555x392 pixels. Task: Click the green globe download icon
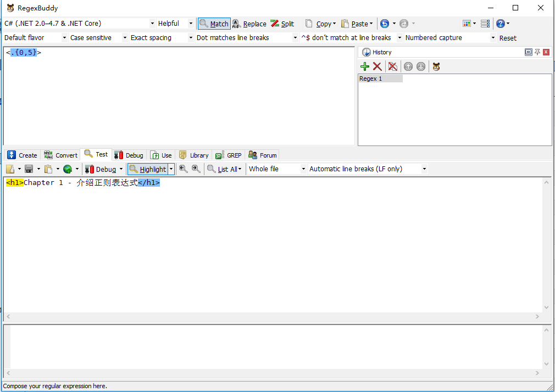[68, 169]
